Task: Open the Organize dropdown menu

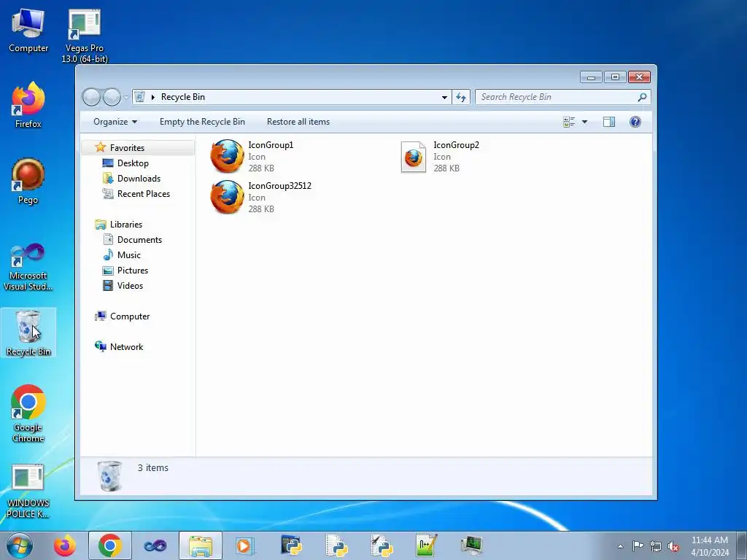Action: [115, 122]
